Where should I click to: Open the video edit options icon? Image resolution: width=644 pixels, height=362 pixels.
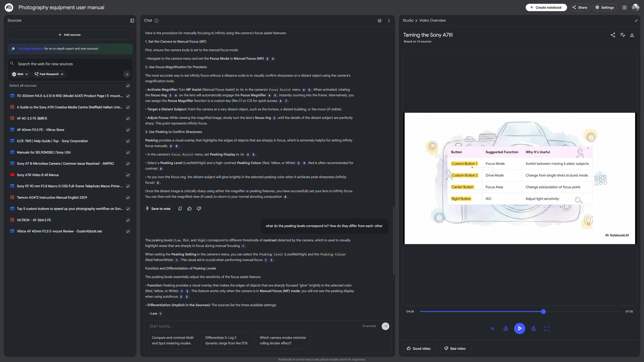(623, 35)
